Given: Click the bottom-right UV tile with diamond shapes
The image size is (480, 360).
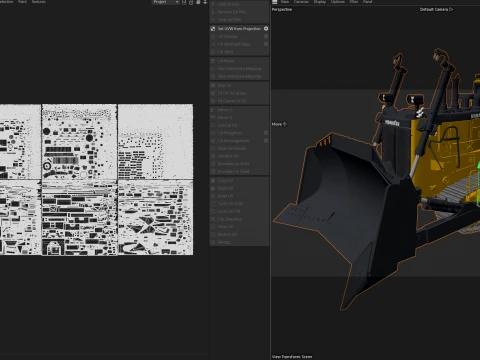Looking at the screenshot, I should click(x=155, y=218).
